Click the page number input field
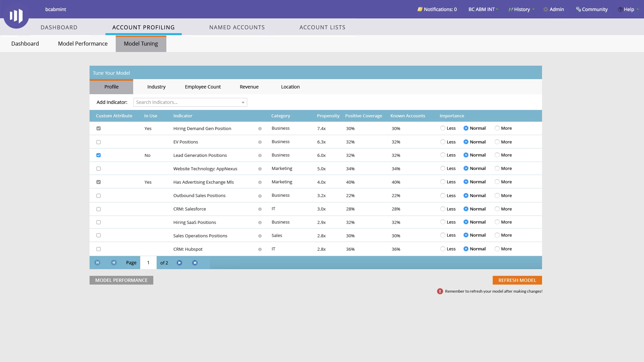Image resolution: width=644 pixels, height=362 pixels. pyautogui.click(x=148, y=263)
